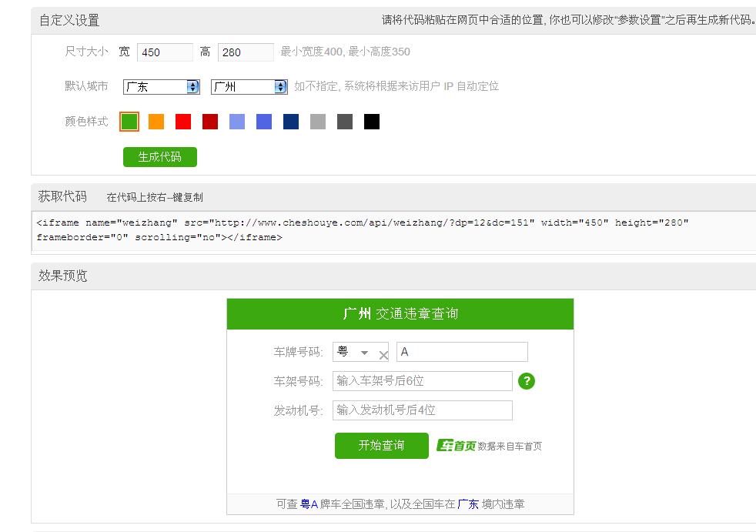Expand the 粤 plate prefix dropdown
Viewport: 756px width, 532px height.
[363, 353]
